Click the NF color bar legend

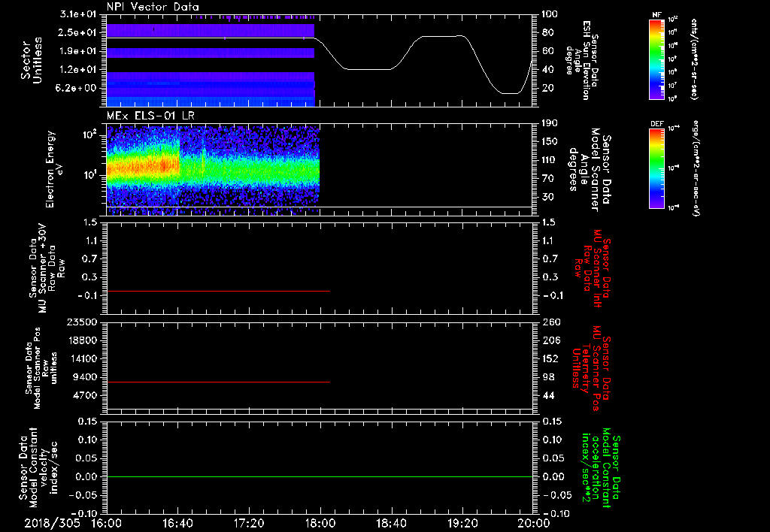click(x=656, y=59)
